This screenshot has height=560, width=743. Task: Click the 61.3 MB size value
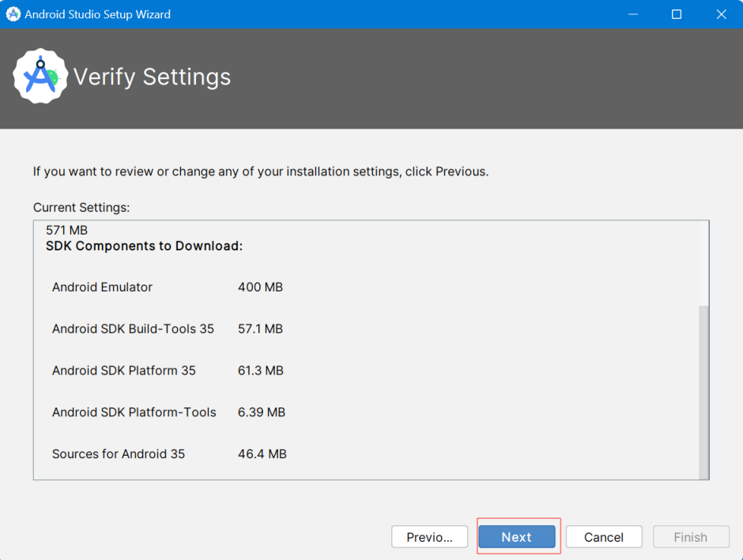[x=261, y=370]
